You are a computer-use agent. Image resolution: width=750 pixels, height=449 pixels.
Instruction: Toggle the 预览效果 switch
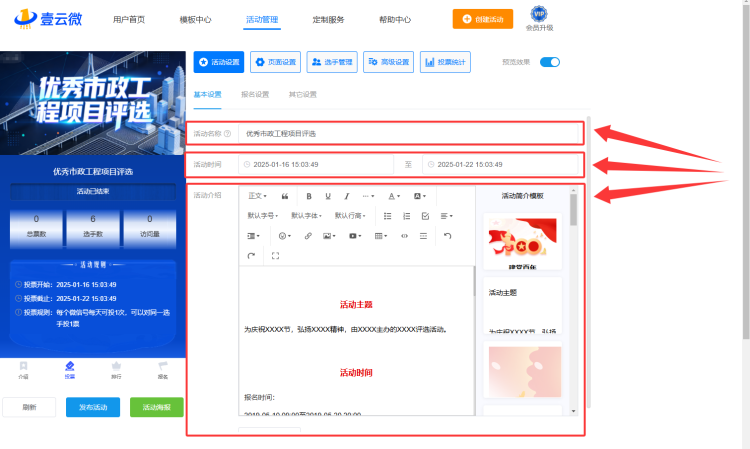(x=550, y=62)
